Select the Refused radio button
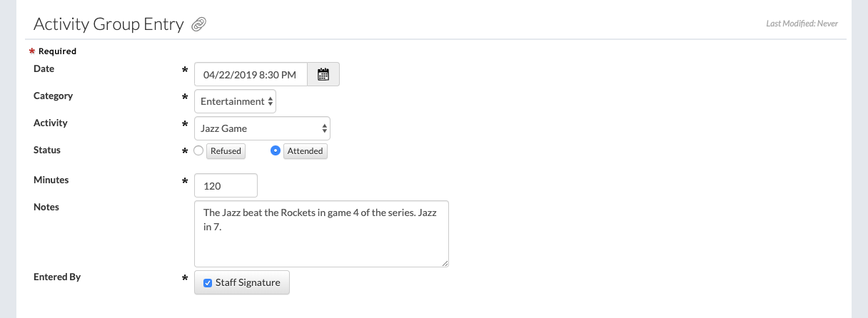This screenshot has height=318, width=868. tap(199, 150)
